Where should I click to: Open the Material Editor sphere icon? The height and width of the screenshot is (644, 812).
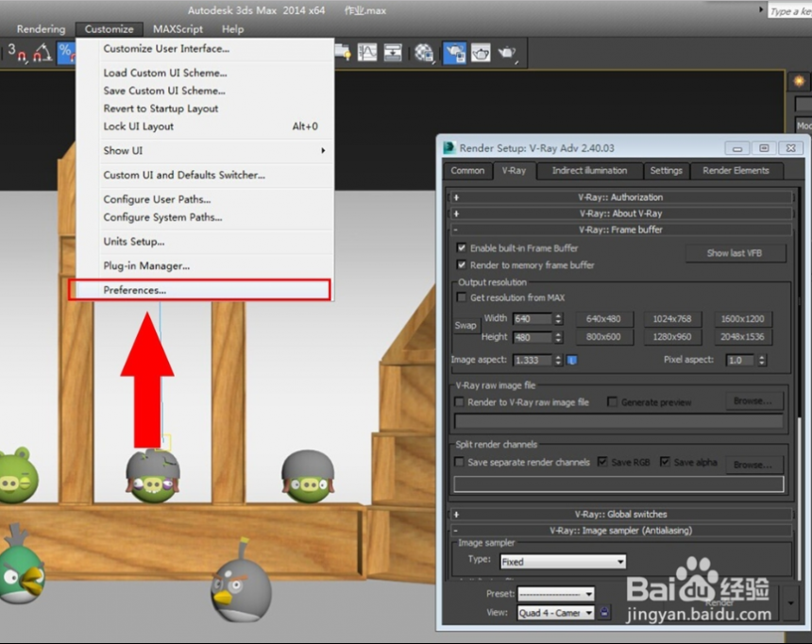tap(424, 53)
